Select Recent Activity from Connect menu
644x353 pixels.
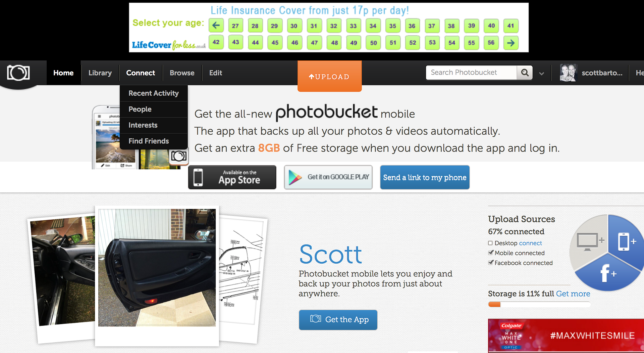[154, 93]
